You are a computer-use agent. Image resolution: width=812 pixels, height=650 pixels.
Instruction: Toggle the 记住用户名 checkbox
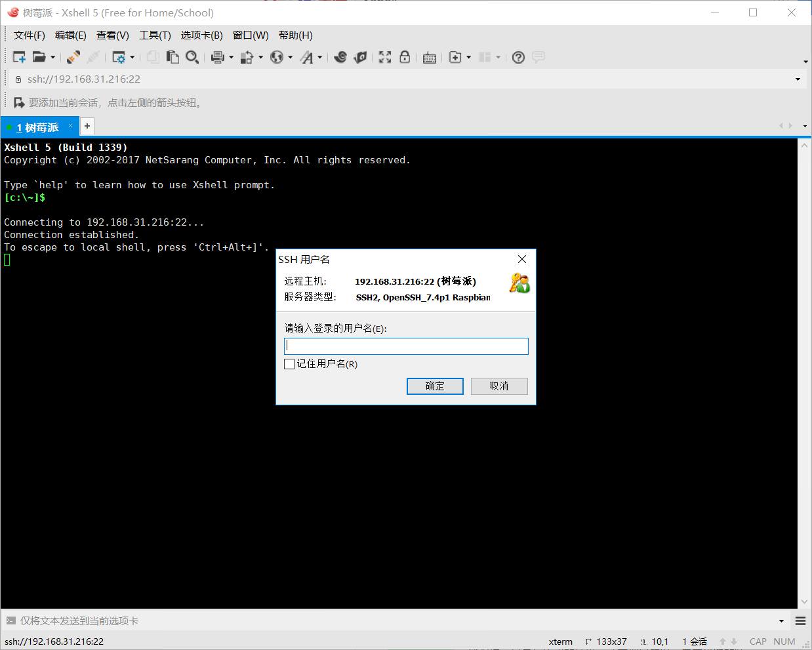[x=289, y=364]
